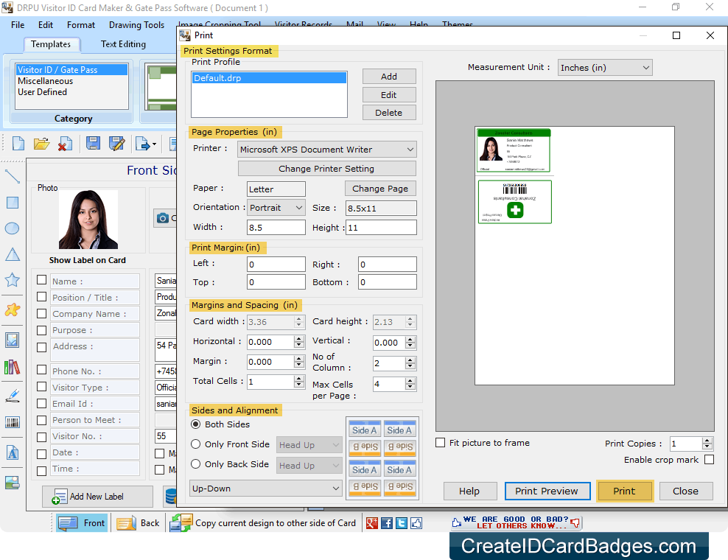Screen dimensions: 728x560
Task: Click the Export arrow icon
Action: click(x=145, y=144)
